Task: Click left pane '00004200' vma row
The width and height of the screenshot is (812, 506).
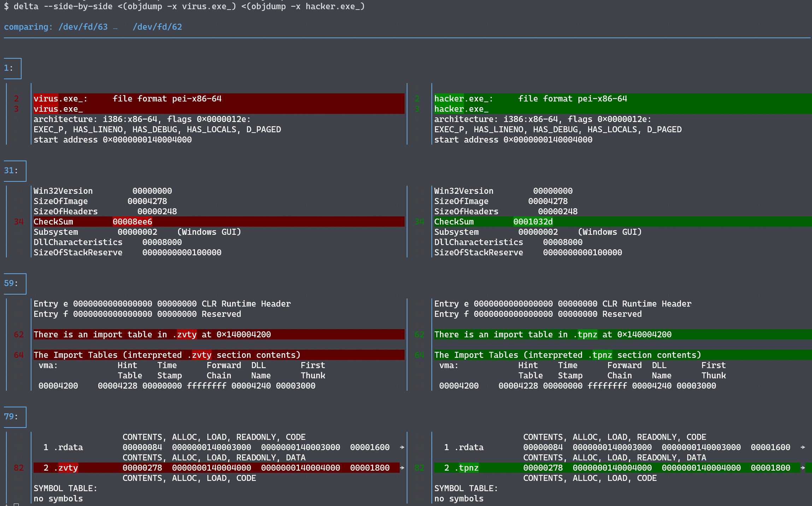Action: pos(177,386)
